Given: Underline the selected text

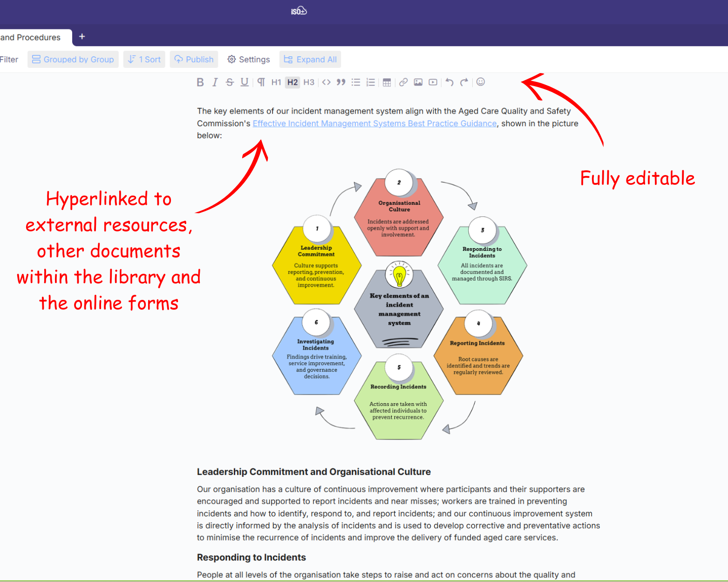Looking at the screenshot, I should click(x=245, y=82).
